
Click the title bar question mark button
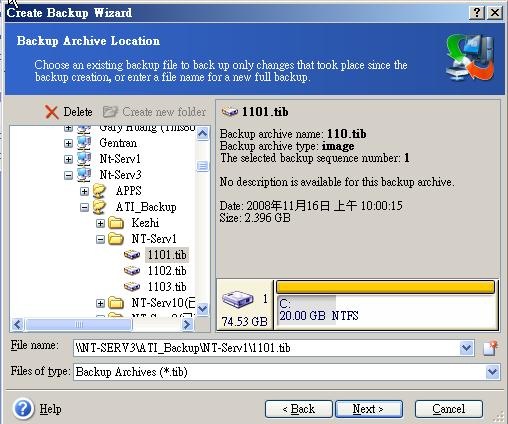click(x=477, y=13)
